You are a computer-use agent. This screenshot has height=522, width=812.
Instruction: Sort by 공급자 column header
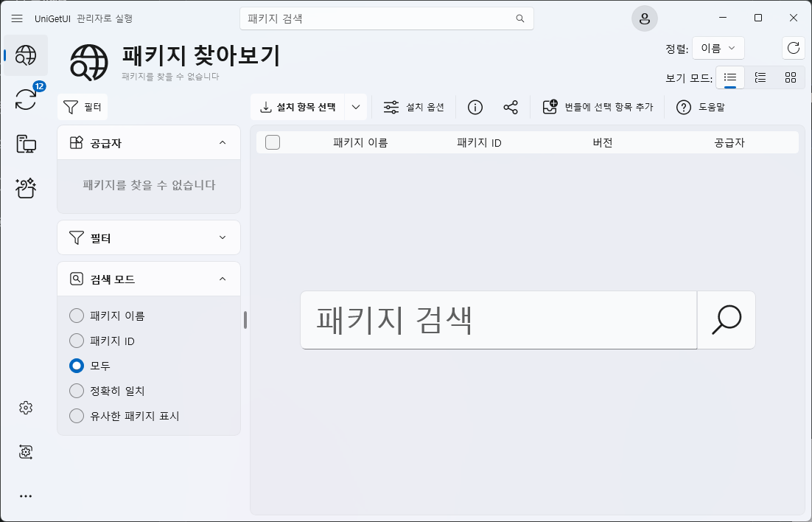pyautogui.click(x=729, y=142)
